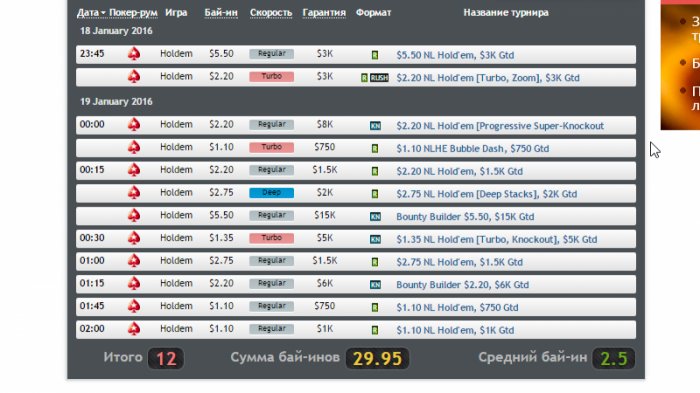Click green R icon beside the RUSH badge

click(x=364, y=78)
